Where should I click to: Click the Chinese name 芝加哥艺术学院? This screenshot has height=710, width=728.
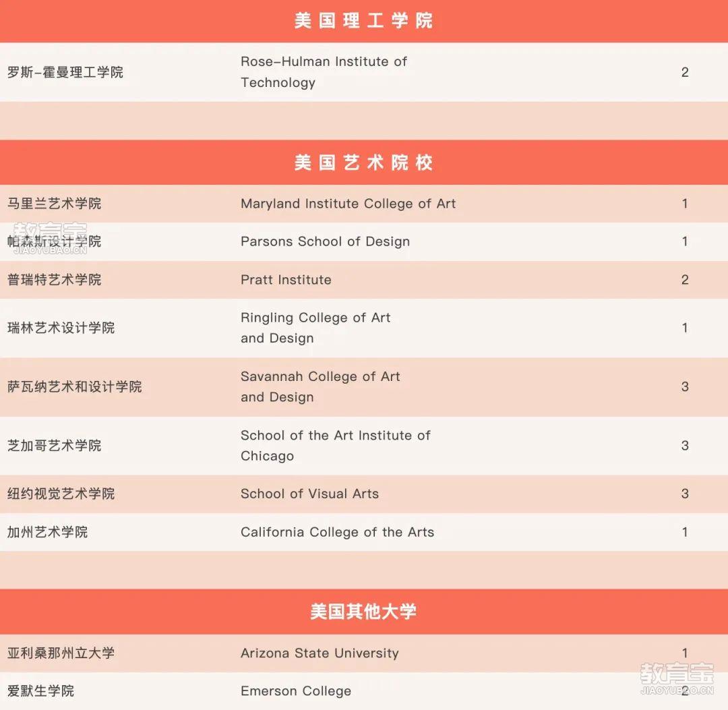pyautogui.click(x=55, y=446)
